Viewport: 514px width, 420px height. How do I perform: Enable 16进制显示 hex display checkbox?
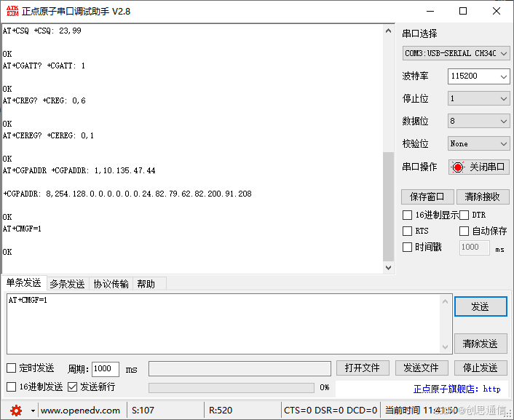[x=407, y=215]
